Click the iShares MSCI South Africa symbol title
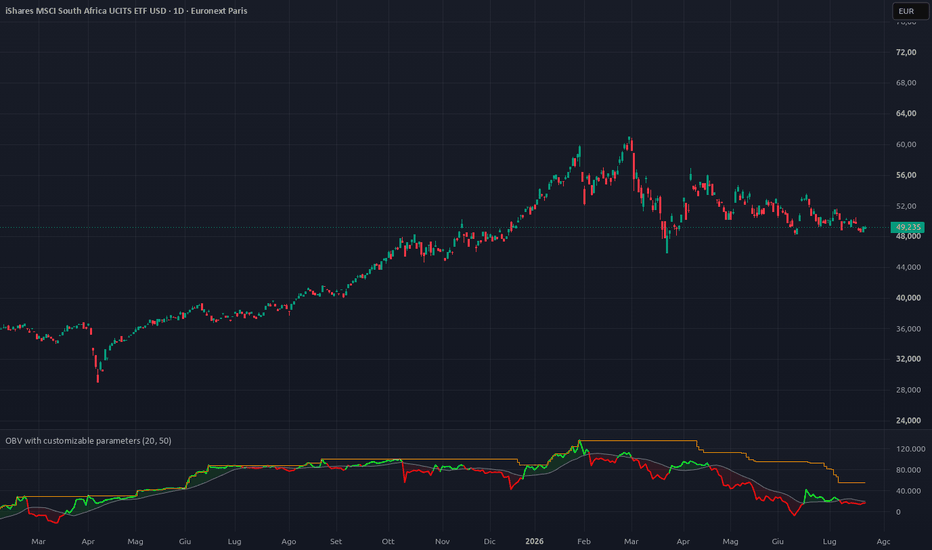 coord(86,11)
